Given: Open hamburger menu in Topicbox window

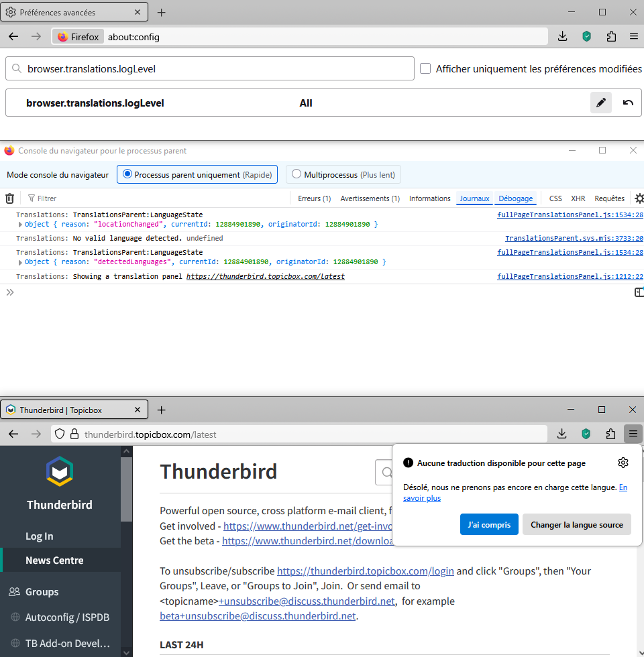Looking at the screenshot, I should click(633, 434).
